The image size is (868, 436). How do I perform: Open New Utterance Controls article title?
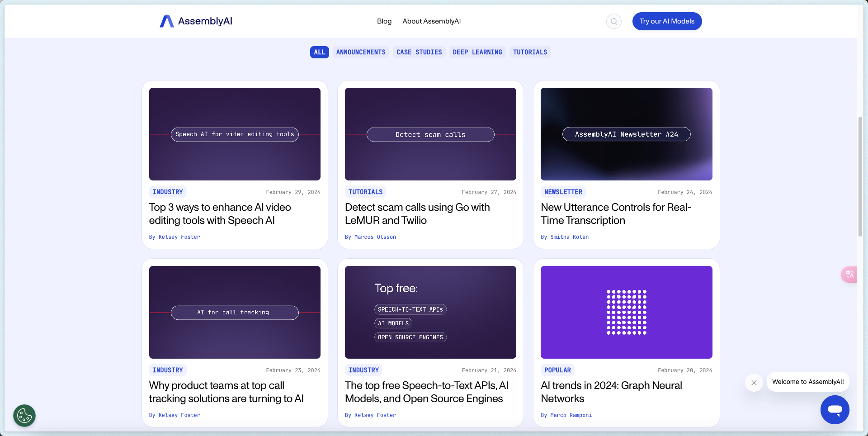coord(616,214)
